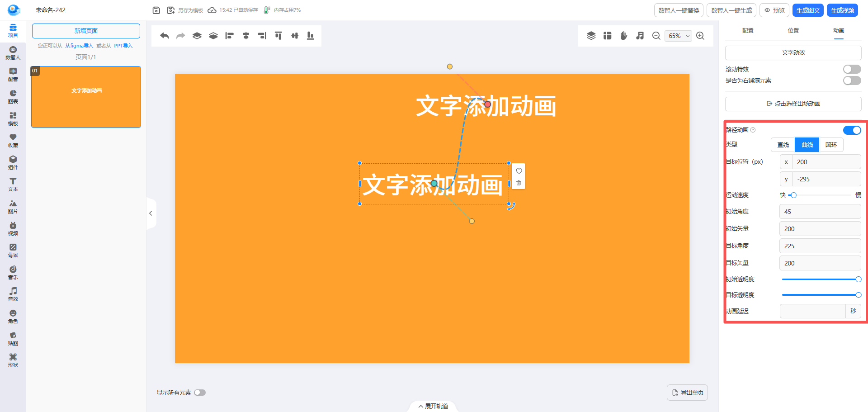Click the zoom out magnifier icon
This screenshot has width=868, height=412.
tap(656, 36)
